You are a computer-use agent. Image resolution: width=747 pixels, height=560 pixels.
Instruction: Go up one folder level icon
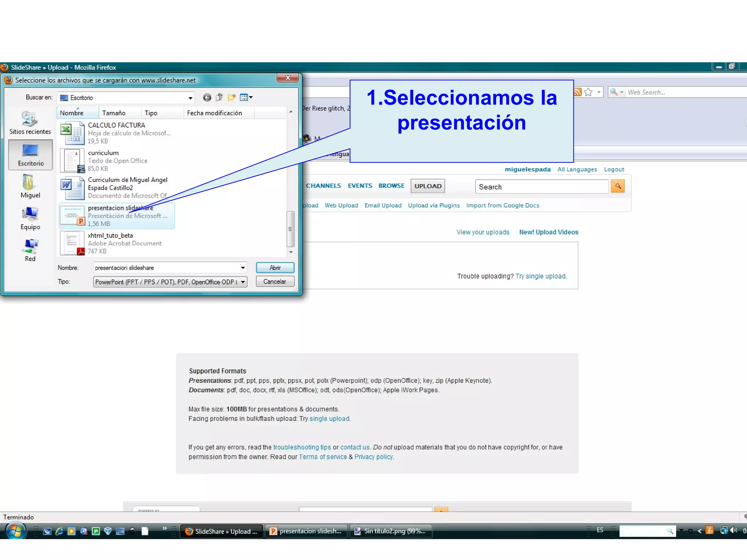pyautogui.click(x=219, y=97)
